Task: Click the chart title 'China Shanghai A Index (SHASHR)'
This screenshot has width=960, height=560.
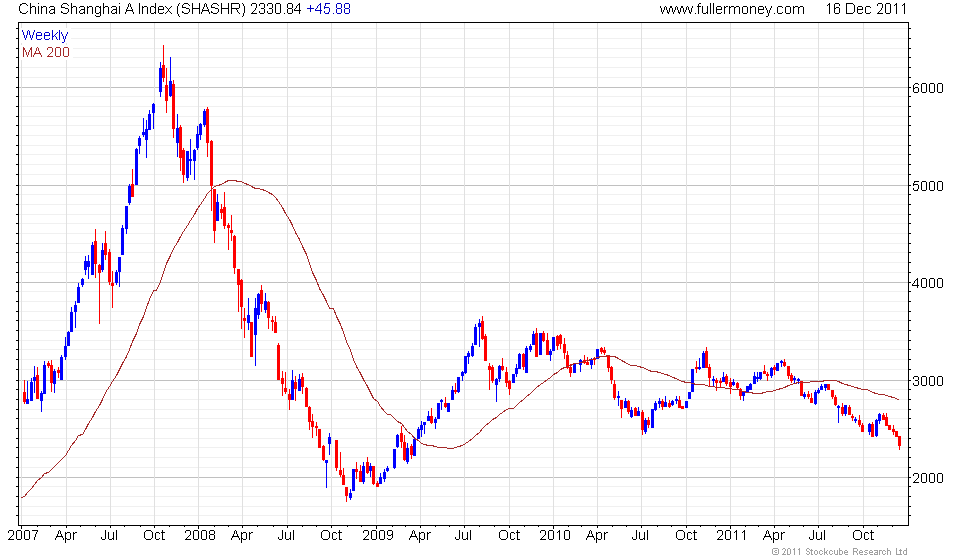Action: (132, 9)
